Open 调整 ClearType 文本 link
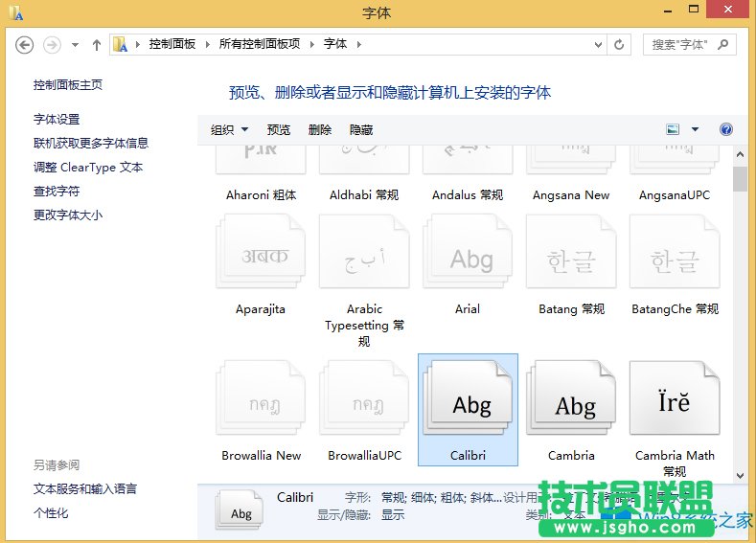The height and width of the screenshot is (543, 756). [x=88, y=167]
